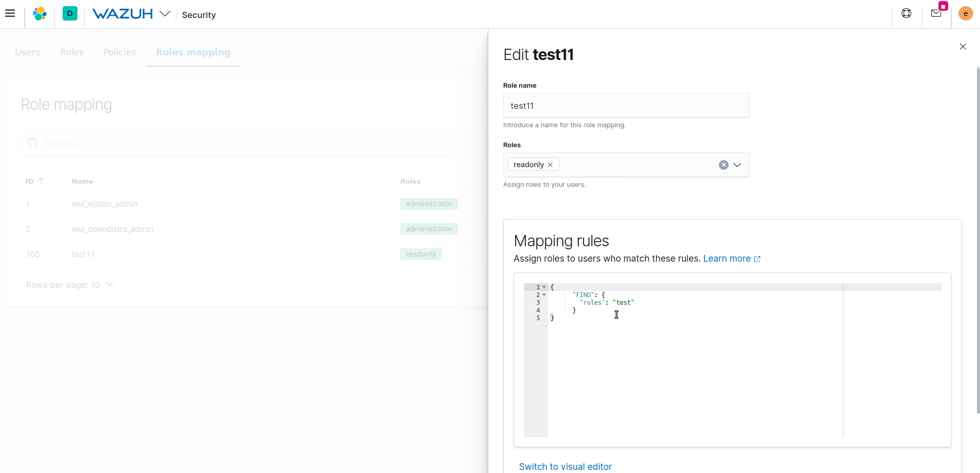Select the wui_opendistro_admin row name

click(x=112, y=229)
